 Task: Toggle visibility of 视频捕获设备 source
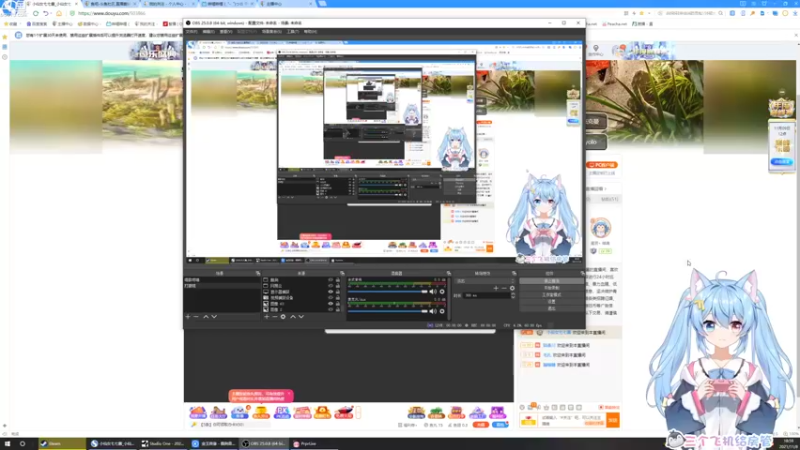click(x=330, y=297)
